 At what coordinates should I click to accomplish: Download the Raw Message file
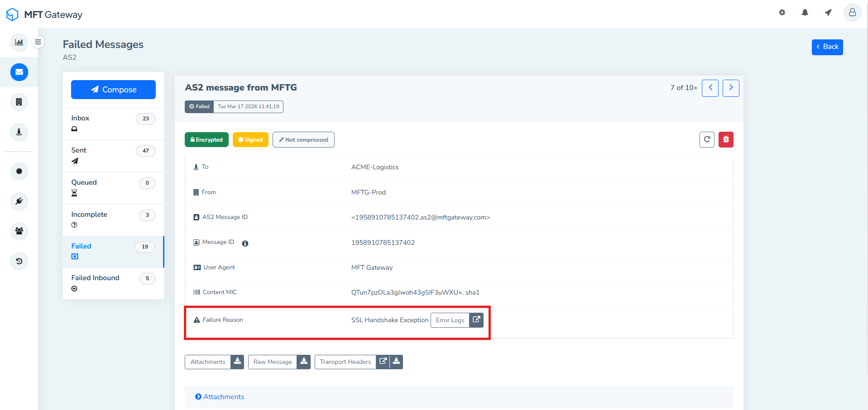304,362
